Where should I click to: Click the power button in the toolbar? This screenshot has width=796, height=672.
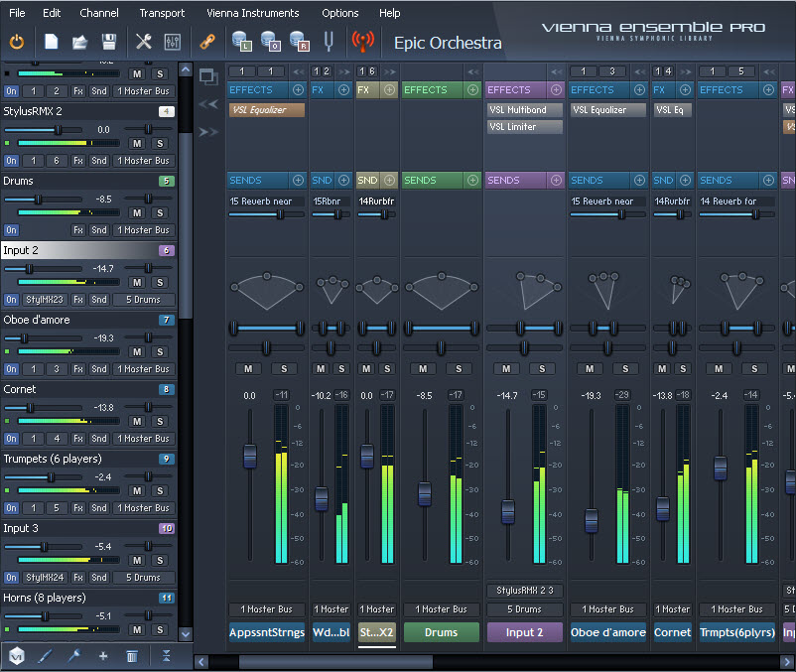coord(17,42)
